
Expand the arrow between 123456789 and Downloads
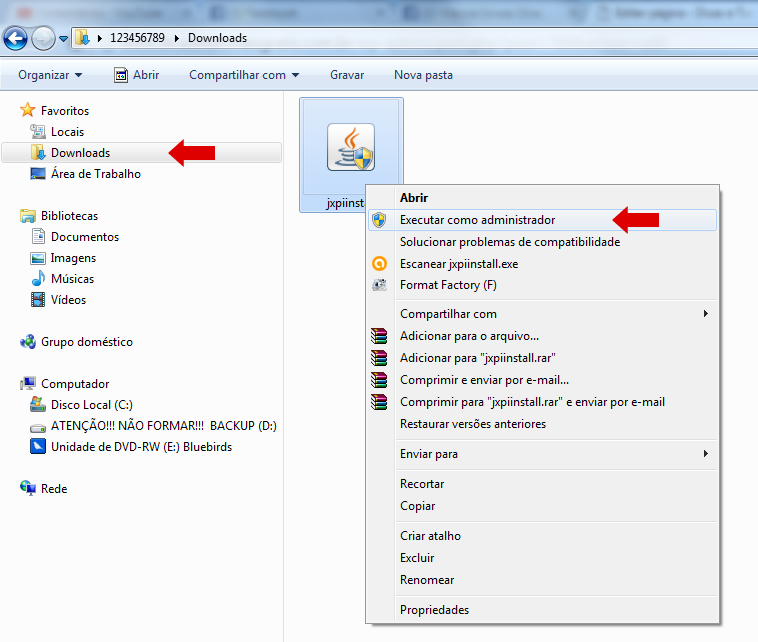pyautogui.click(x=176, y=38)
